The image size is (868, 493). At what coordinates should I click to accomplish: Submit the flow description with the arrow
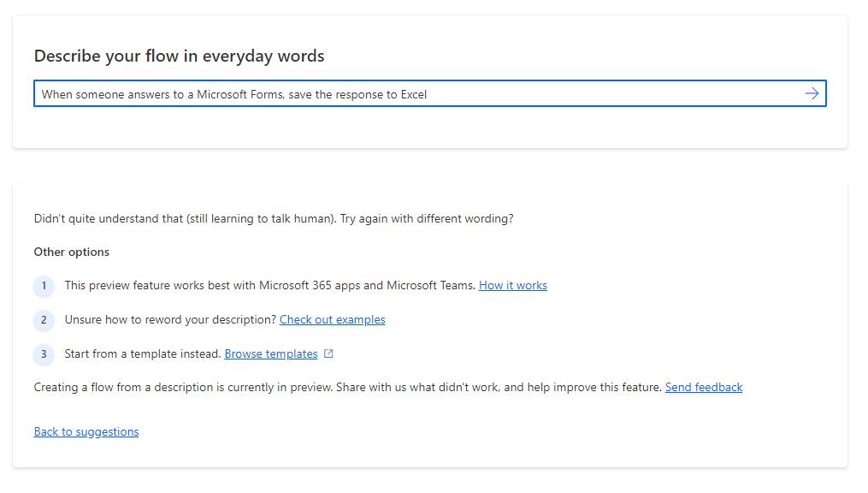[812, 93]
